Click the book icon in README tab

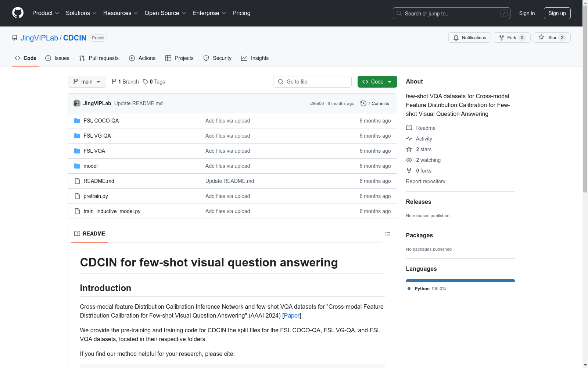tap(77, 234)
